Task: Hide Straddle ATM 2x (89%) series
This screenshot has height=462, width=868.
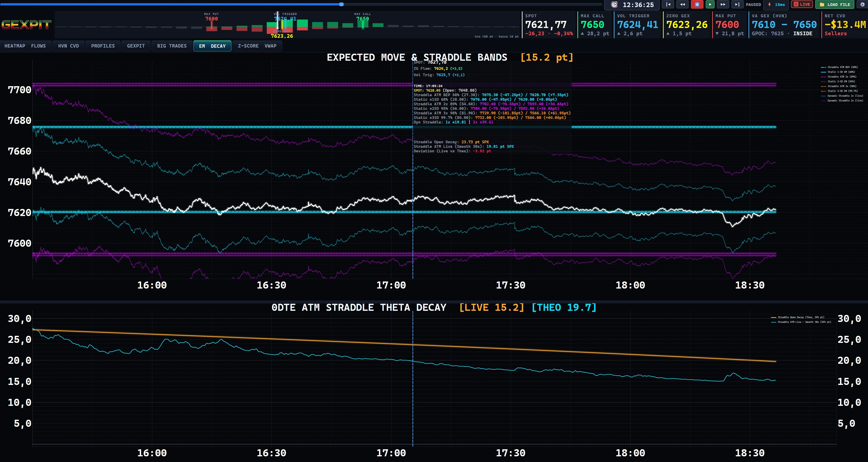Action: tap(839, 76)
